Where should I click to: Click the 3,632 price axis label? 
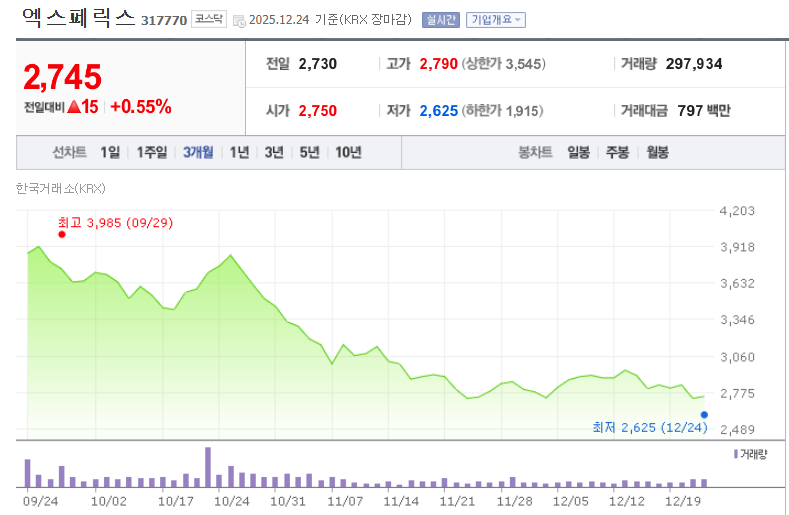coord(737,283)
